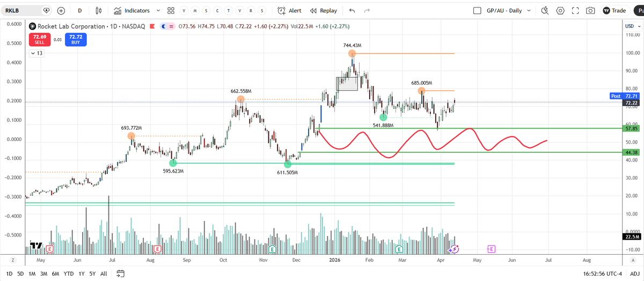Switch to the 1M time range
Viewport: 644px width, 281px height.
[32, 273]
